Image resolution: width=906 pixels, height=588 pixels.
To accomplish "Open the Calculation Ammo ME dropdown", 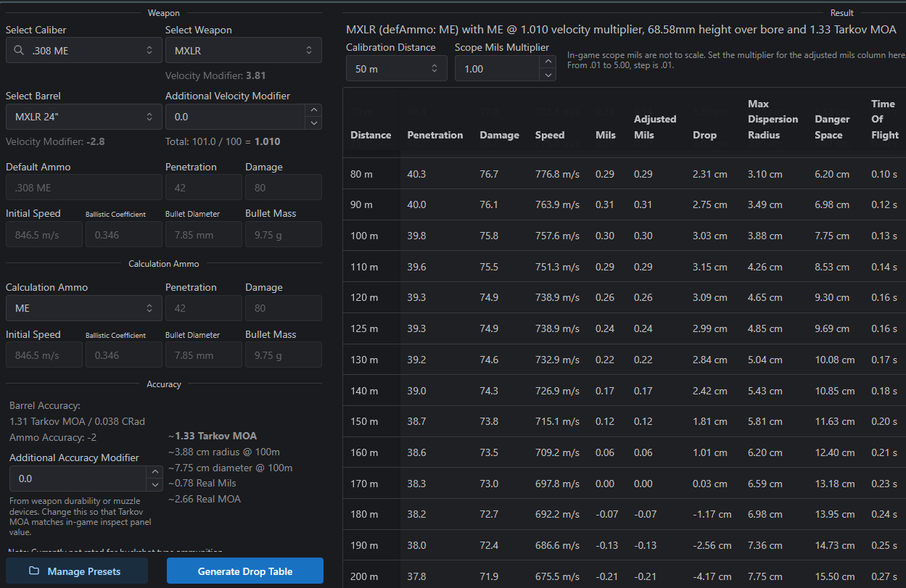I will coord(83,308).
